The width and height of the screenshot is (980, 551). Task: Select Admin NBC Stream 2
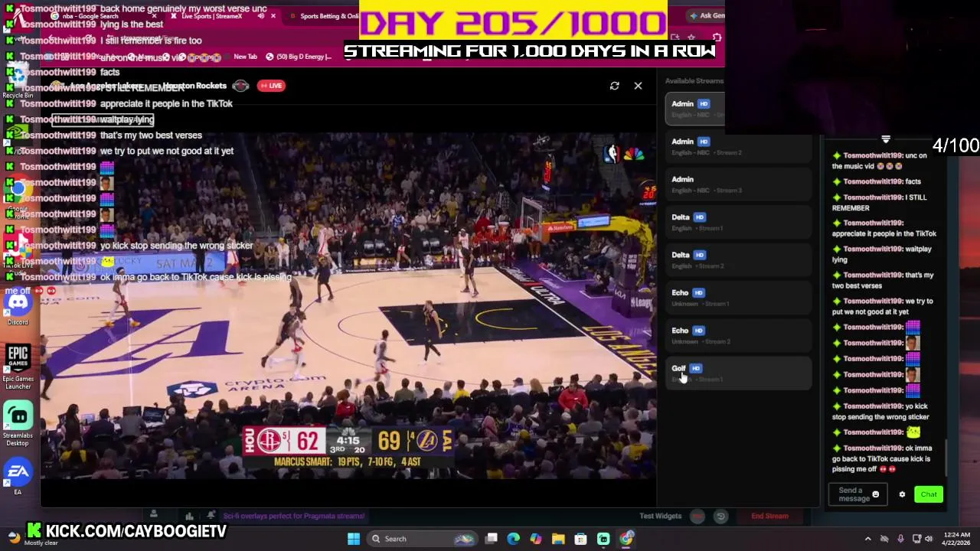738,146
